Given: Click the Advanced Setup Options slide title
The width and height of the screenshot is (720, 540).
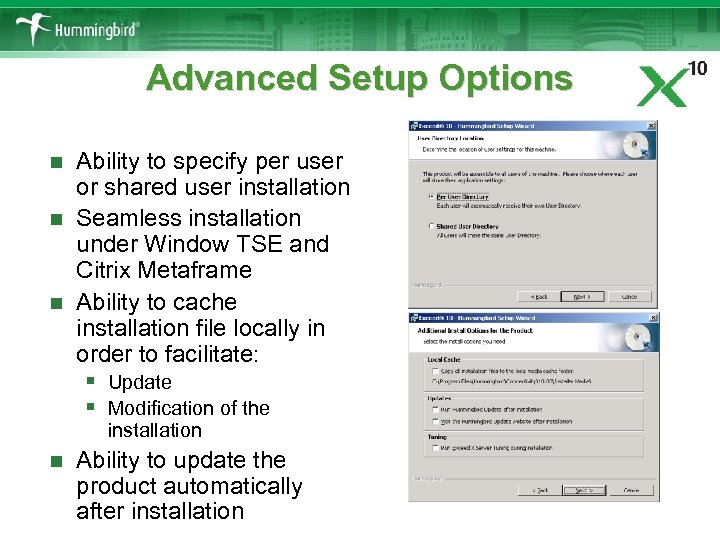Looking at the screenshot, I should 360,78.
